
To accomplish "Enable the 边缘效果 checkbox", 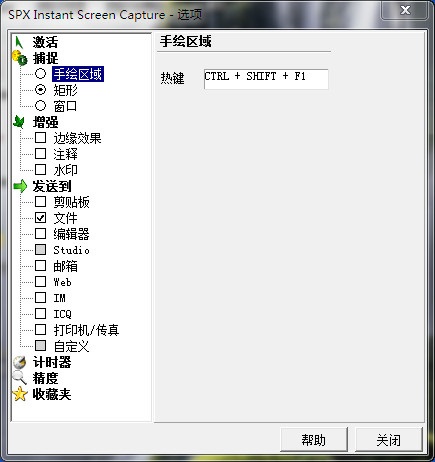I will pyautogui.click(x=40, y=138).
